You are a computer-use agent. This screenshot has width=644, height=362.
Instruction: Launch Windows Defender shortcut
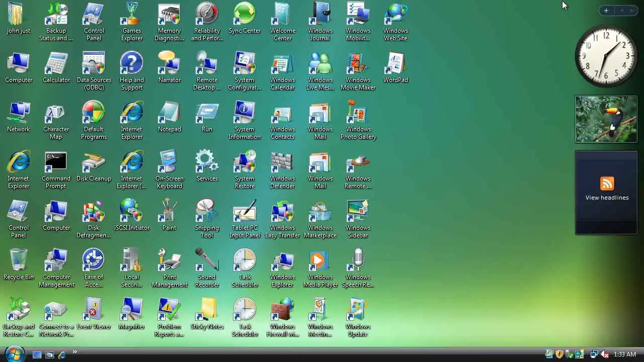(283, 170)
